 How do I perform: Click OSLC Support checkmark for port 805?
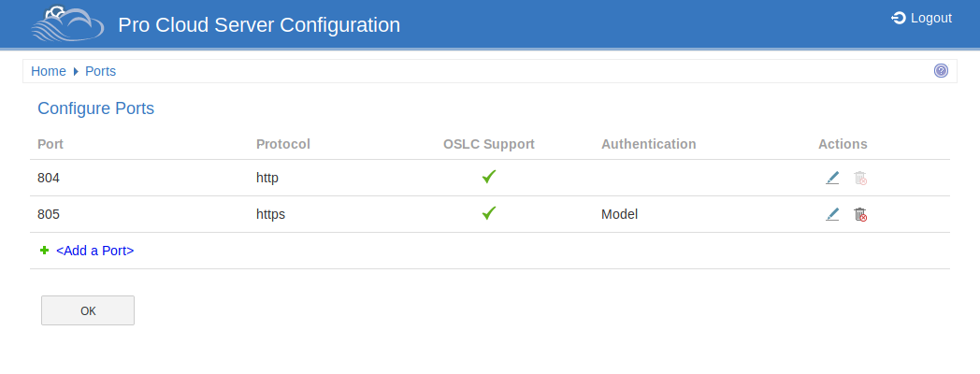point(488,213)
